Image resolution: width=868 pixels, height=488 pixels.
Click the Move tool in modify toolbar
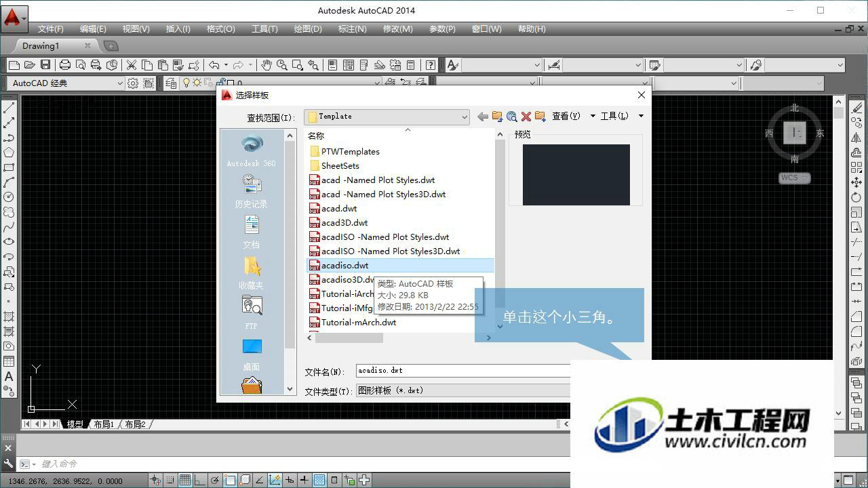point(856,182)
